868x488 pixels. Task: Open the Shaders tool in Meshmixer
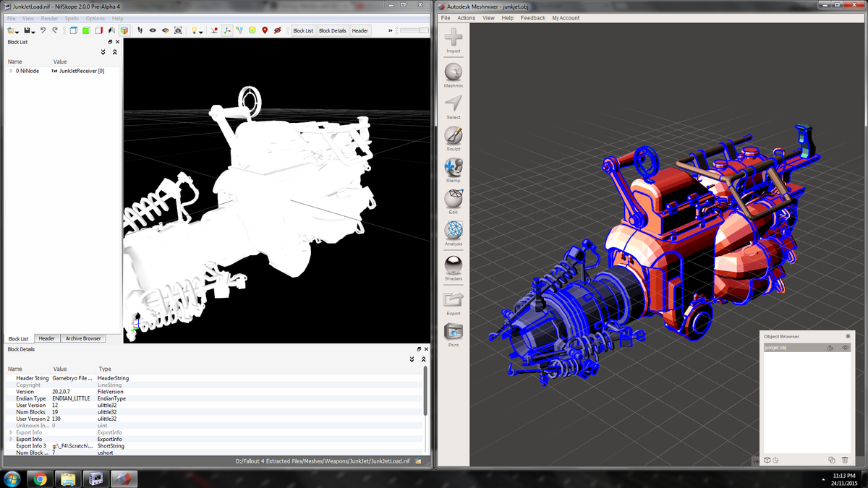click(x=454, y=267)
